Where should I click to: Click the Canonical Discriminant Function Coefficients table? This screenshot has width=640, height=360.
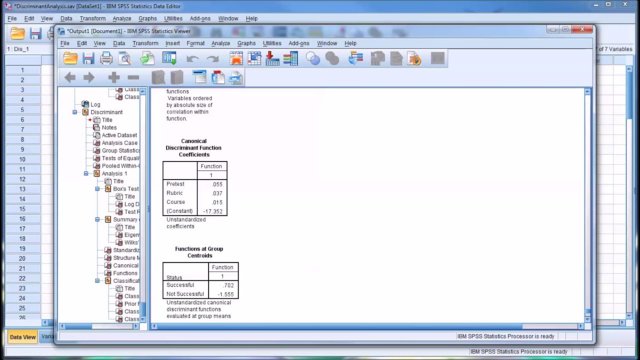pyautogui.click(x=195, y=188)
